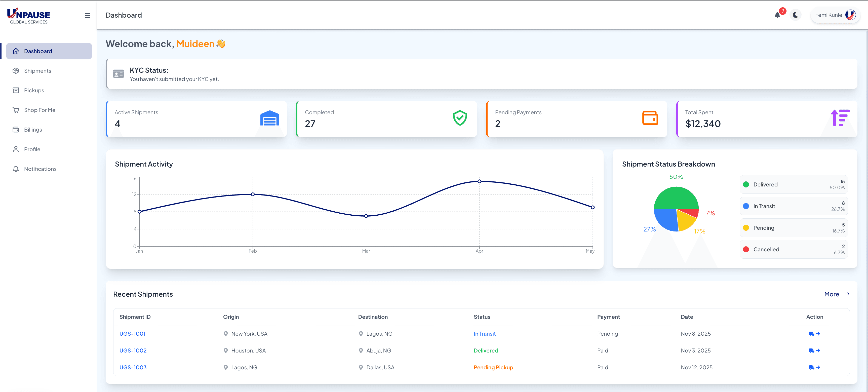Screen dimensions: 868x392
Task: Open Billings in sidebar
Action: pos(49,129)
